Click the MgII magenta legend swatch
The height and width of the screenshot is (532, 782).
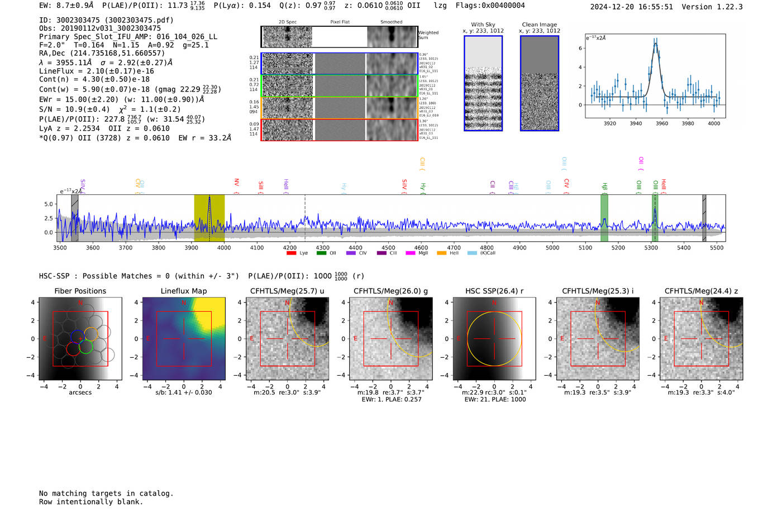pyautogui.click(x=411, y=253)
